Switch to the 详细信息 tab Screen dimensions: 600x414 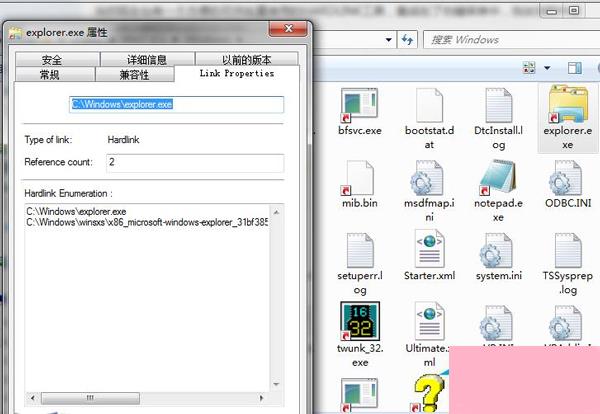(x=147, y=59)
